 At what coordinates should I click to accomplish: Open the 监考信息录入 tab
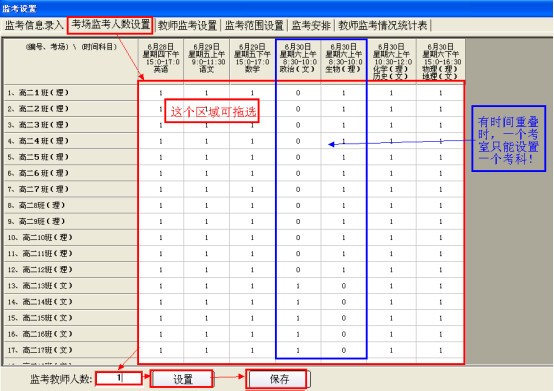pyautogui.click(x=33, y=25)
